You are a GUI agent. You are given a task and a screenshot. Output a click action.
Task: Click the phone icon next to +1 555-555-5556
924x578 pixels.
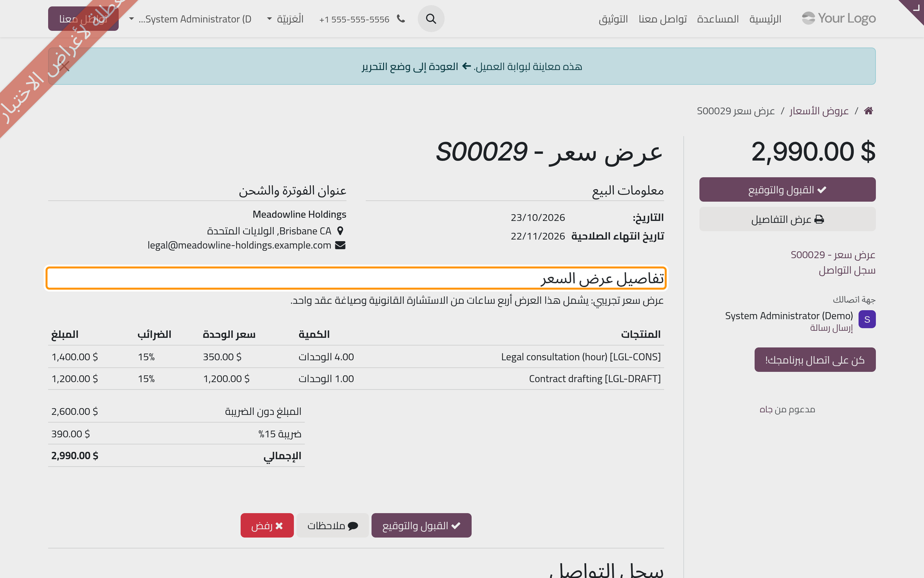point(401,19)
